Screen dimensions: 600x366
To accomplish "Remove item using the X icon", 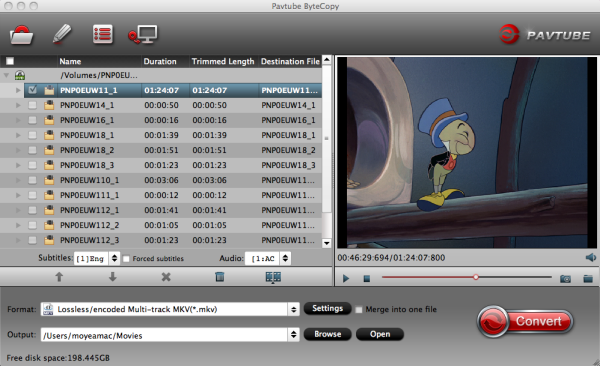I will (x=166, y=277).
